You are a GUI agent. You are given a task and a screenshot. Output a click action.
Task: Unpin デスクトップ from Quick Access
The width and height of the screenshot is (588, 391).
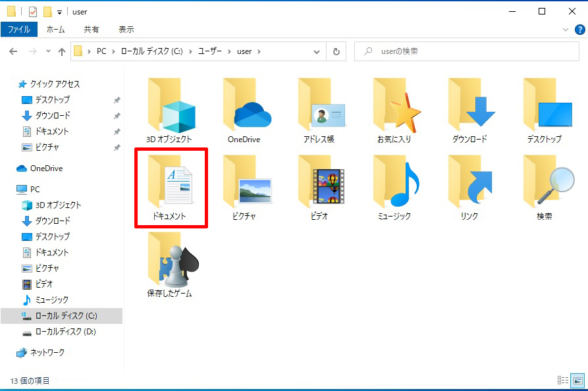(x=117, y=100)
